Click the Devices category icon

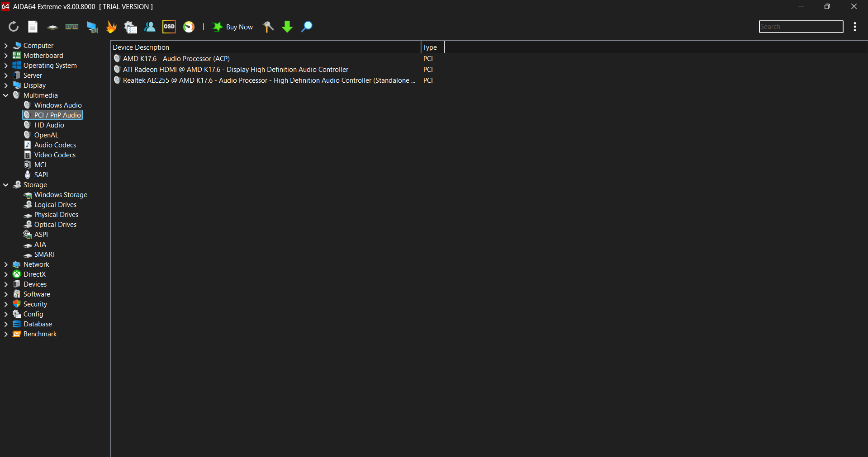pyautogui.click(x=17, y=284)
